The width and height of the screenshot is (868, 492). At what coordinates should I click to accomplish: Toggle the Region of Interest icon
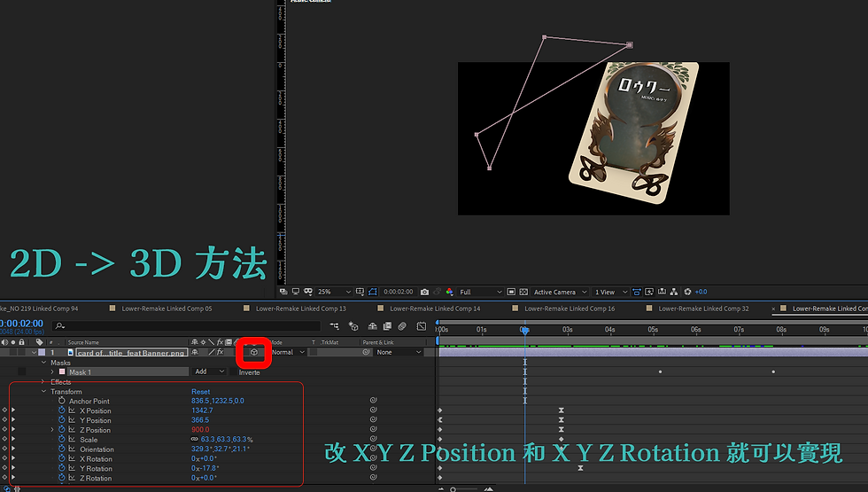tap(511, 292)
